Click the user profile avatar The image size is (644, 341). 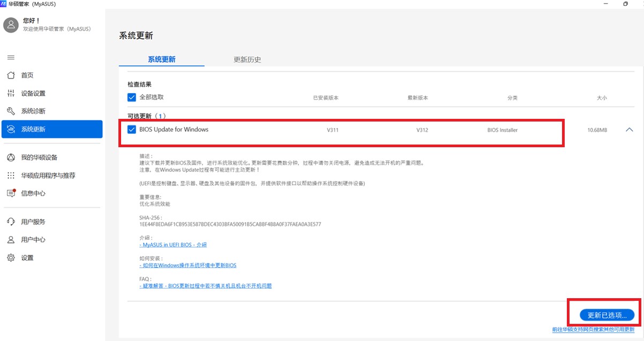click(x=11, y=25)
